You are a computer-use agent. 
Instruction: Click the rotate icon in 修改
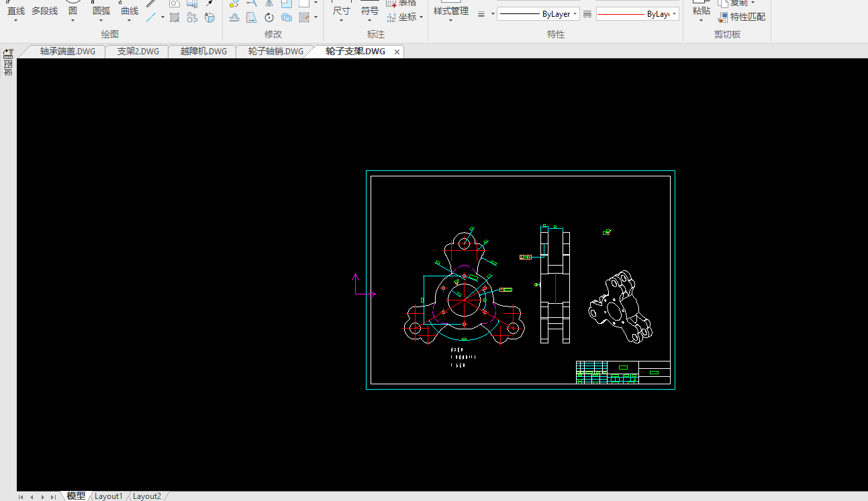click(269, 17)
